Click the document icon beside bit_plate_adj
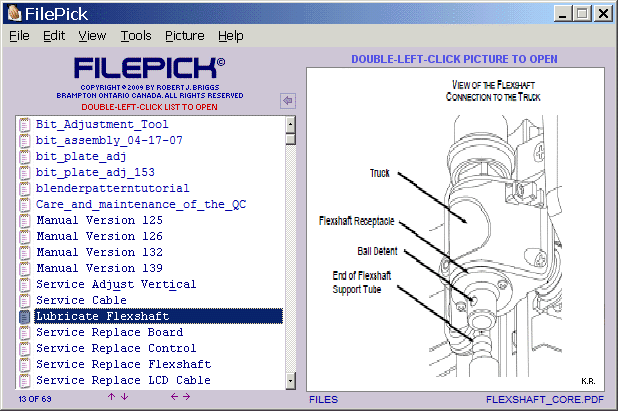The height and width of the screenshot is (411, 618). pos(24,156)
